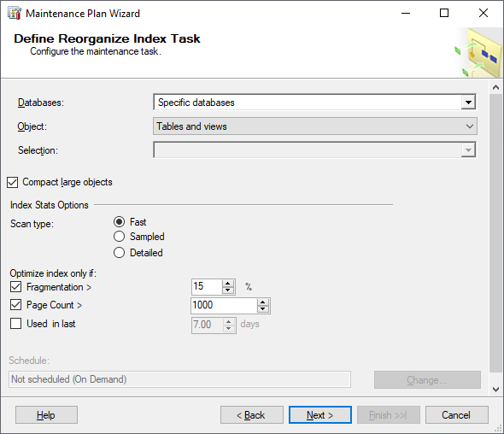The height and width of the screenshot is (434, 504).
Task: Click the Not scheduled (On Demand) field
Action: click(x=179, y=379)
